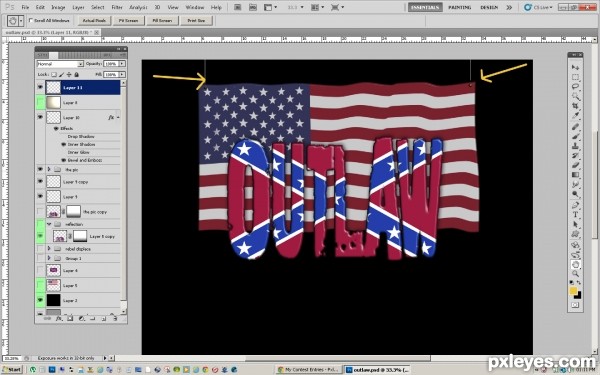Open the Filter menu
Viewport: 600px width, 375px height.
point(117,7)
